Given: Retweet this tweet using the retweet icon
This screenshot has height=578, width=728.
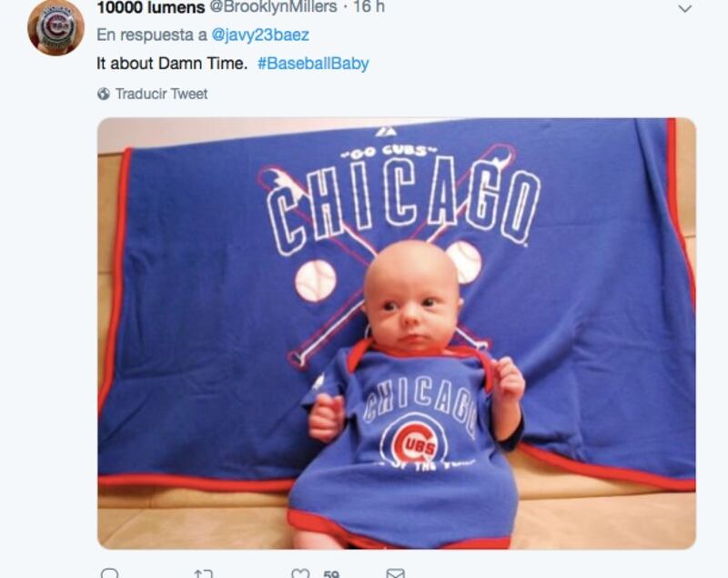Looking at the screenshot, I should click(203, 573).
